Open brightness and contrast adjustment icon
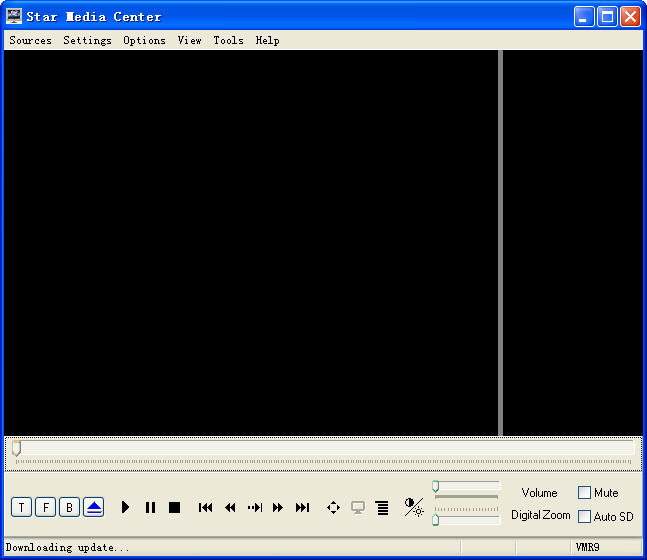Image resolution: width=647 pixels, height=560 pixels. 413,507
